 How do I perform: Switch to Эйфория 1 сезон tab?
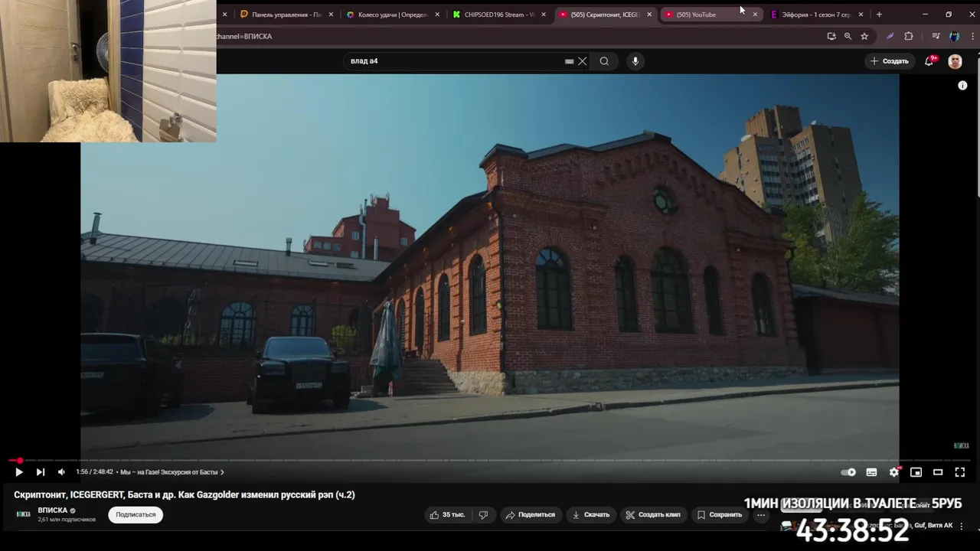[x=812, y=15]
